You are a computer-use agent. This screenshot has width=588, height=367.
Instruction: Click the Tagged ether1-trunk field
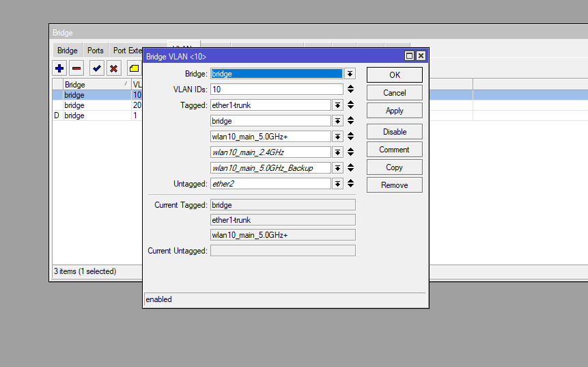(x=270, y=105)
